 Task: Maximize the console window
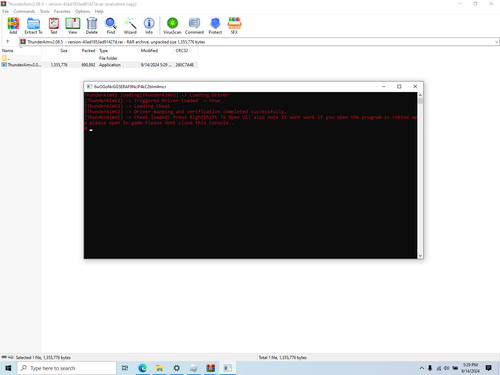399,87
